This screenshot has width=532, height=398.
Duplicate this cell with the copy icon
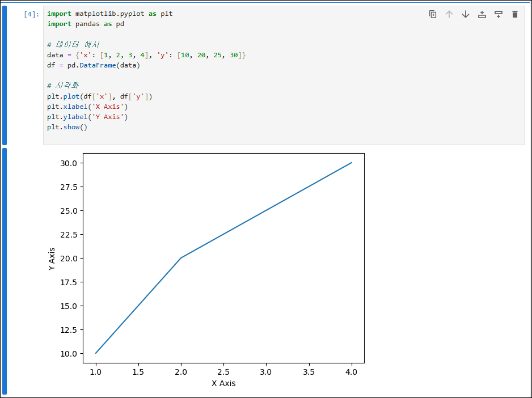(x=433, y=14)
